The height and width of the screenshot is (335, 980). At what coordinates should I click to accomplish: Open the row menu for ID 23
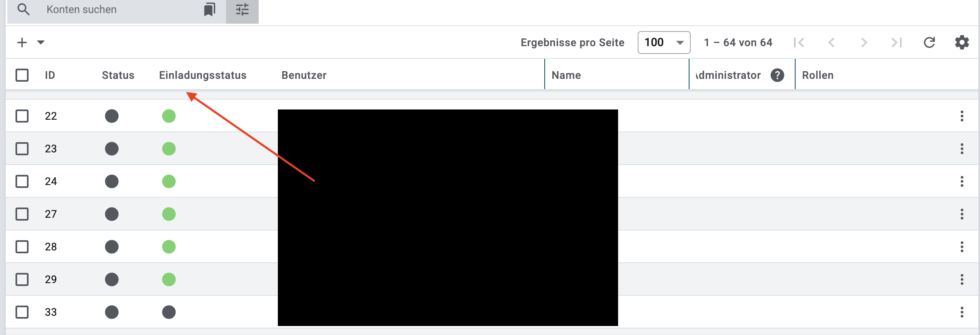point(962,149)
